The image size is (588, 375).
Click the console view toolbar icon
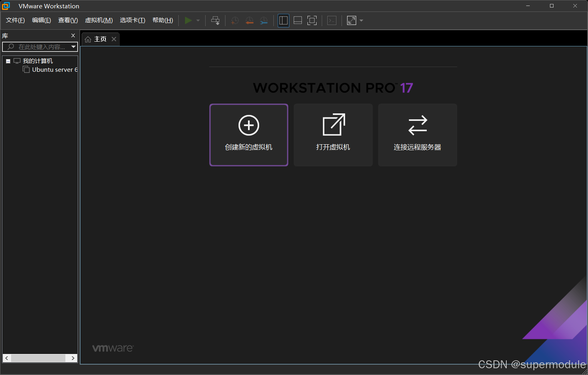click(332, 21)
